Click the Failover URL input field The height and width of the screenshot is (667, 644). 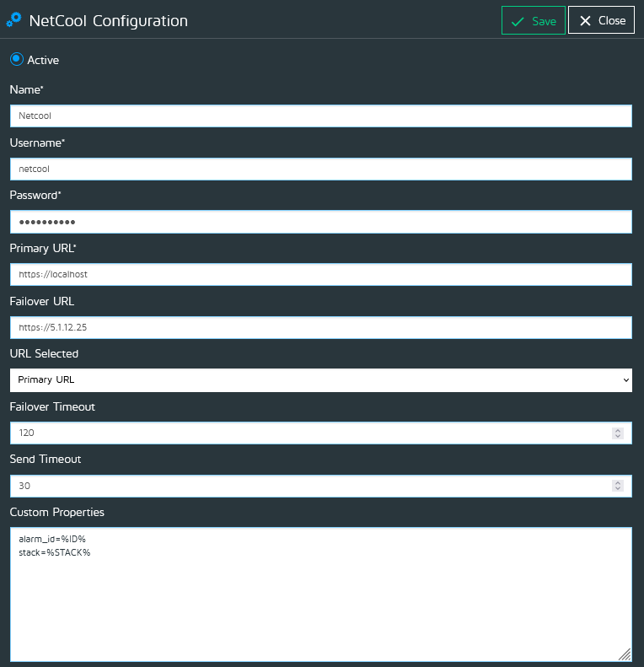(x=320, y=327)
